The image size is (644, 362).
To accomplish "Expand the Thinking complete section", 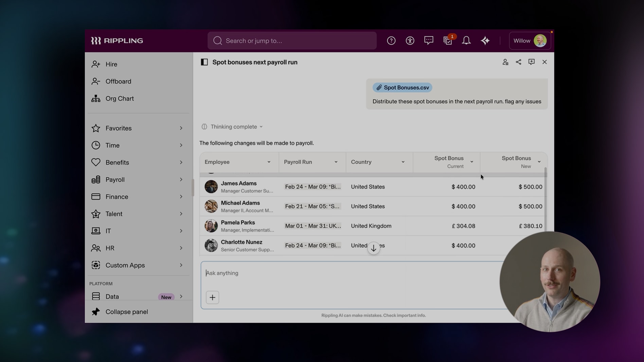I will pos(232,127).
